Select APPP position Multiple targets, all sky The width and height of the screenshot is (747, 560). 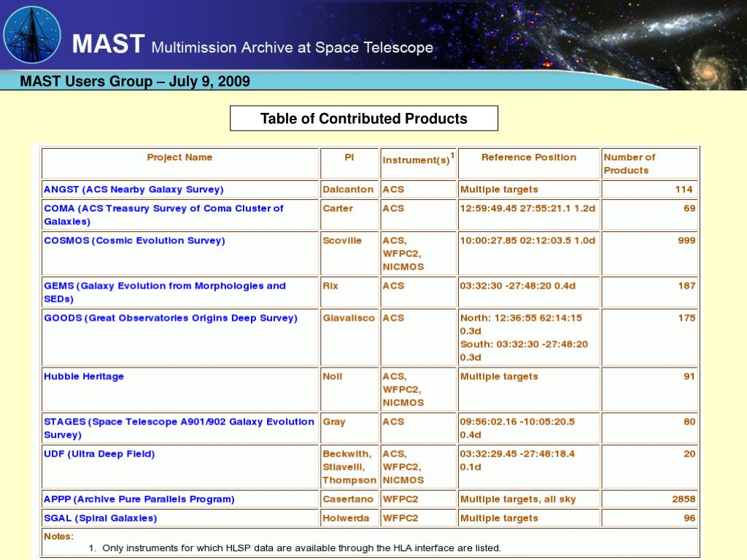point(518,499)
